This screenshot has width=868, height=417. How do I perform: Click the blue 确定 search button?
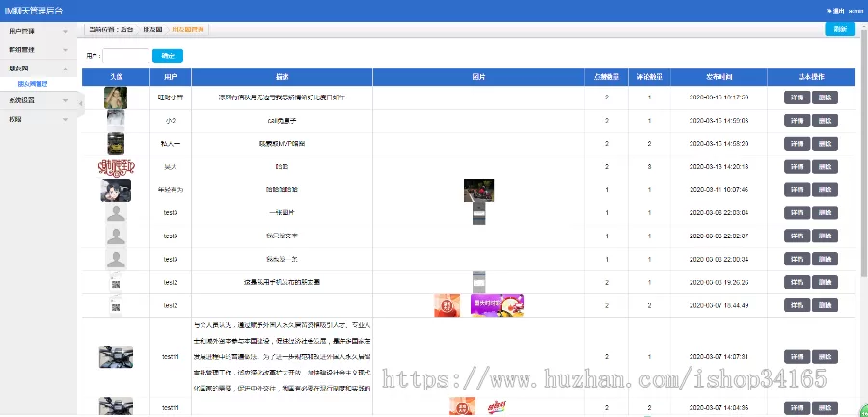167,55
